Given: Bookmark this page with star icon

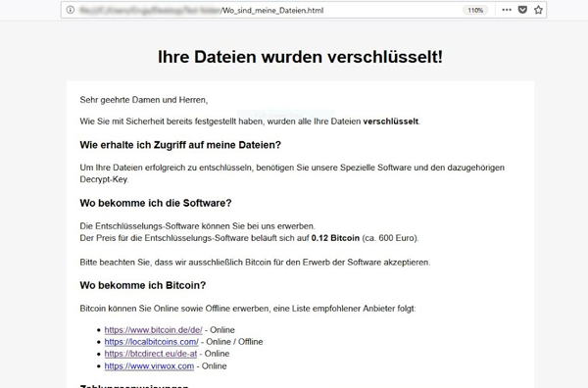Looking at the screenshot, I should (538, 10).
